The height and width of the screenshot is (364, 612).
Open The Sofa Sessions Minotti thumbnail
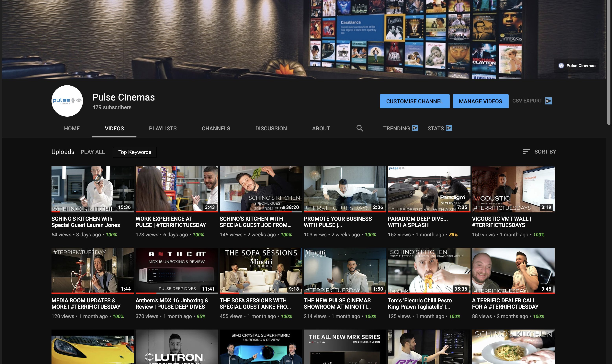(x=261, y=271)
